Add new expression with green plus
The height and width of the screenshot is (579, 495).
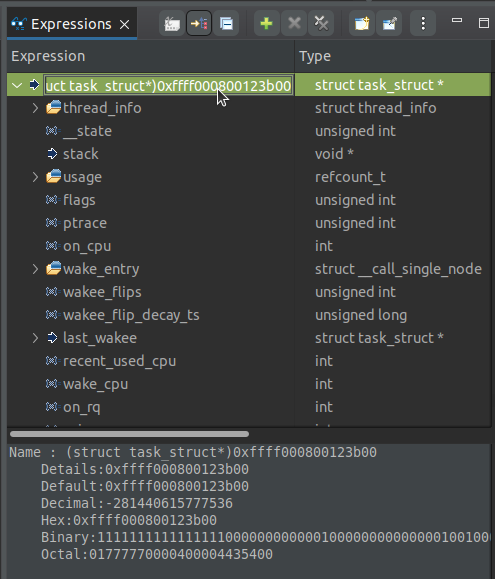point(267,24)
